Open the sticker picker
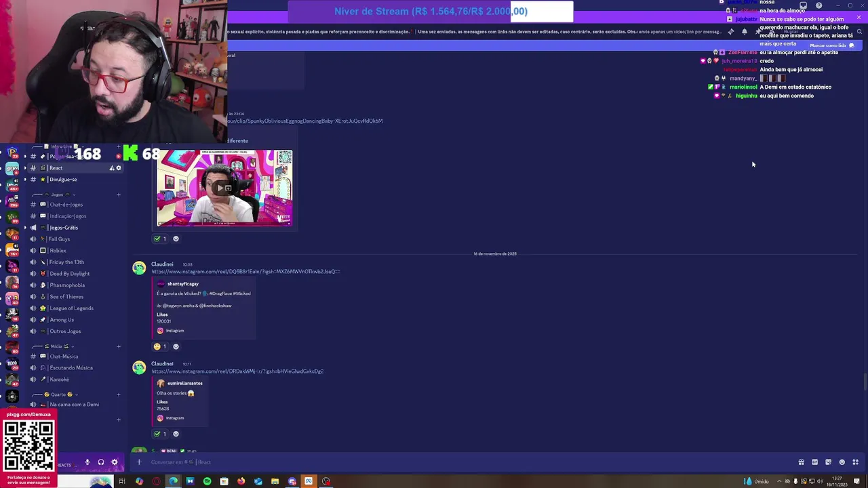Image resolution: width=868 pixels, height=488 pixels. point(828,462)
